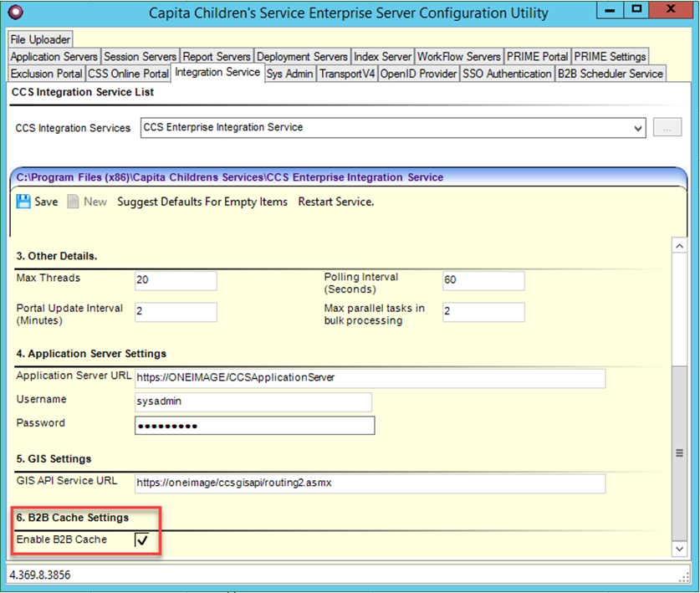Click the scrollbar up arrow

[679, 246]
